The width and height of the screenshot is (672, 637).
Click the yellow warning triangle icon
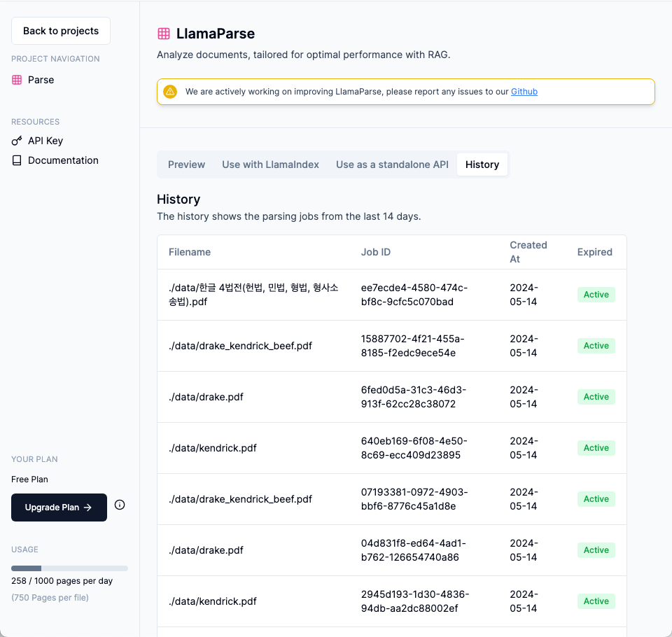click(170, 91)
